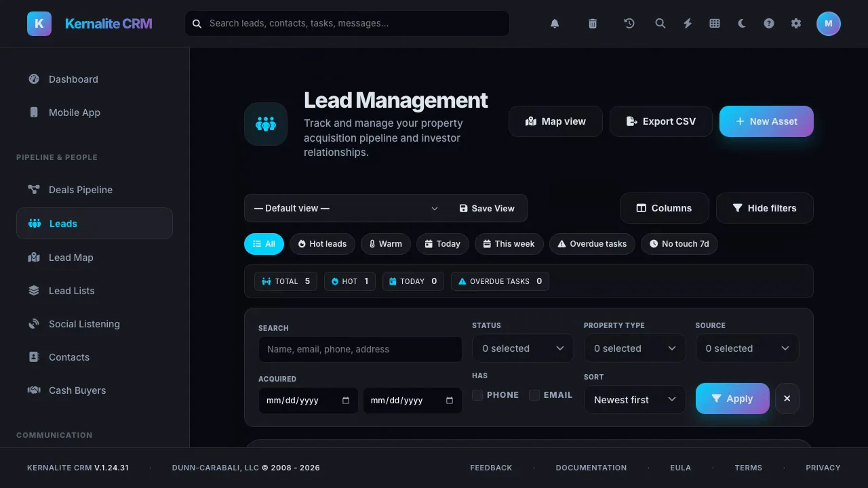This screenshot has height=488, width=868.
Task: Open the Default view dropdown
Action: [x=347, y=209]
